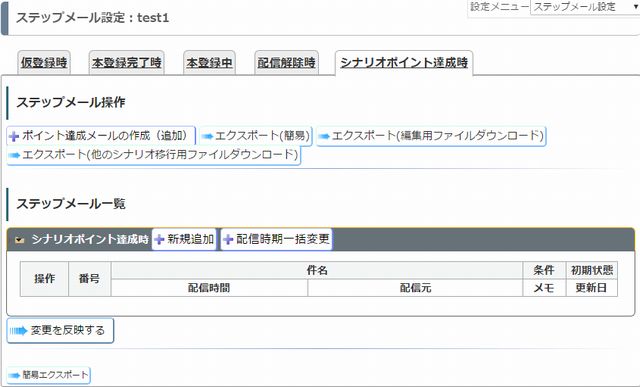640x387 pixels.
Task: Click the small 簡易エクスポート button at bottom
Action: pyautogui.click(x=49, y=375)
